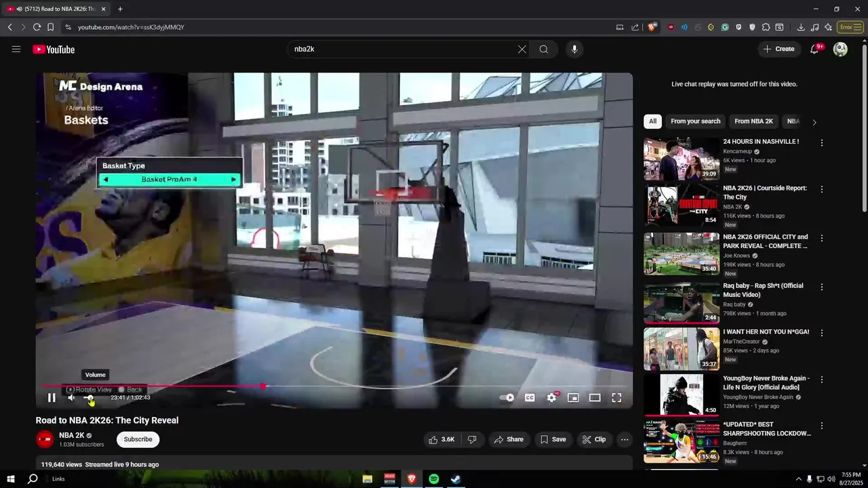
Task: Click the YouTube address bar URL
Action: click(x=131, y=27)
